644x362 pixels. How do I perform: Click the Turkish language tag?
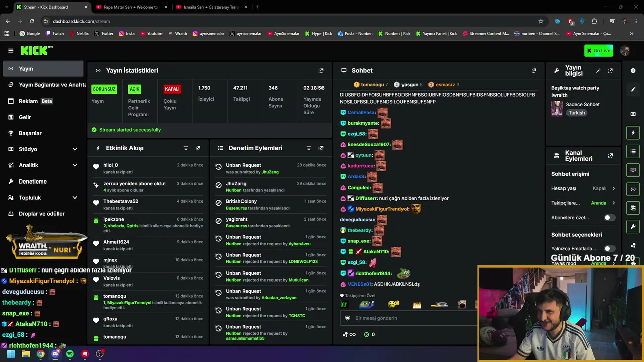[x=577, y=113]
